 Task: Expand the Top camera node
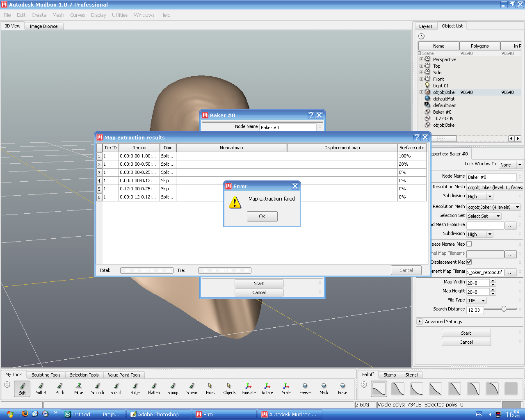point(421,66)
